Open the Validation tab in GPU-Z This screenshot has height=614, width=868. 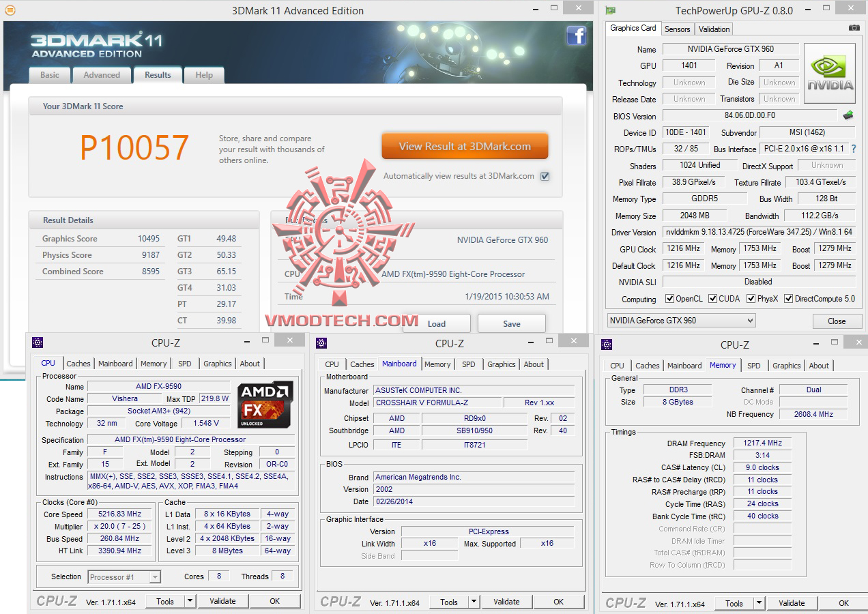pyautogui.click(x=714, y=29)
